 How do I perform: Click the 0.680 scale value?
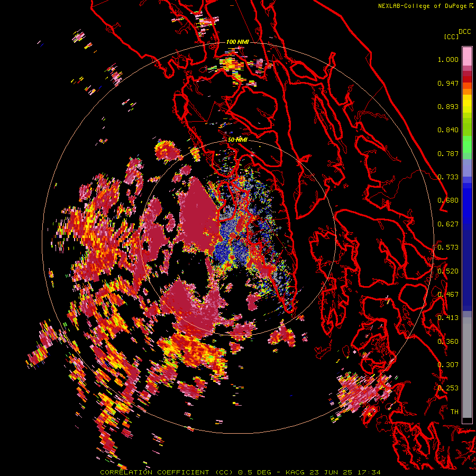click(x=448, y=200)
